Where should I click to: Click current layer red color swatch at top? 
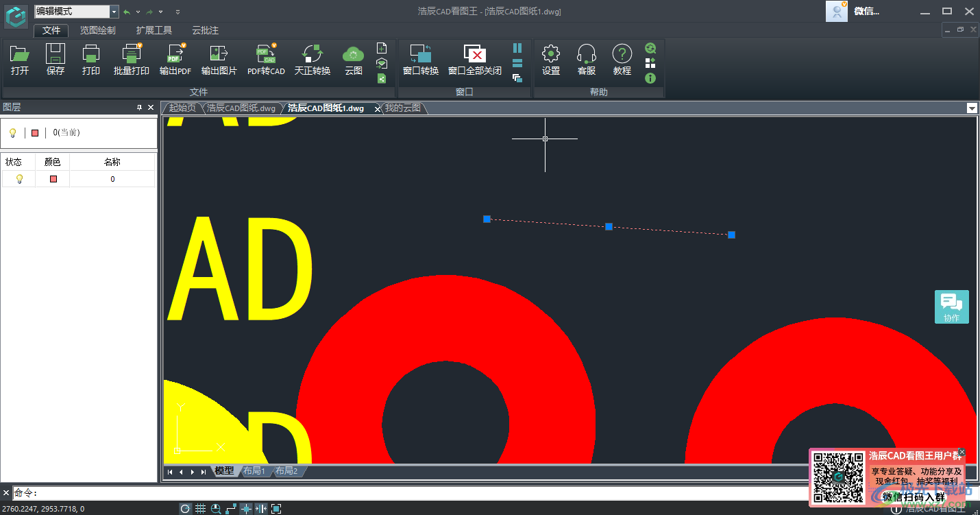tap(35, 132)
